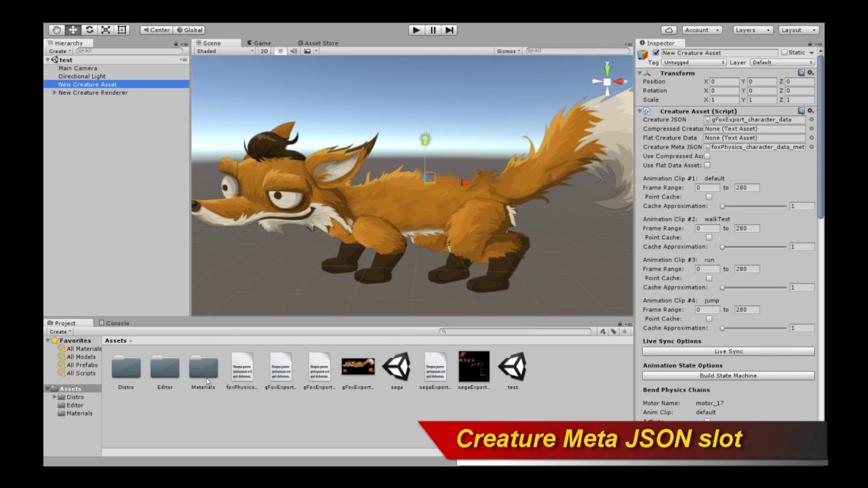Toggle the GameObject active checkbox

click(x=656, y=53)
